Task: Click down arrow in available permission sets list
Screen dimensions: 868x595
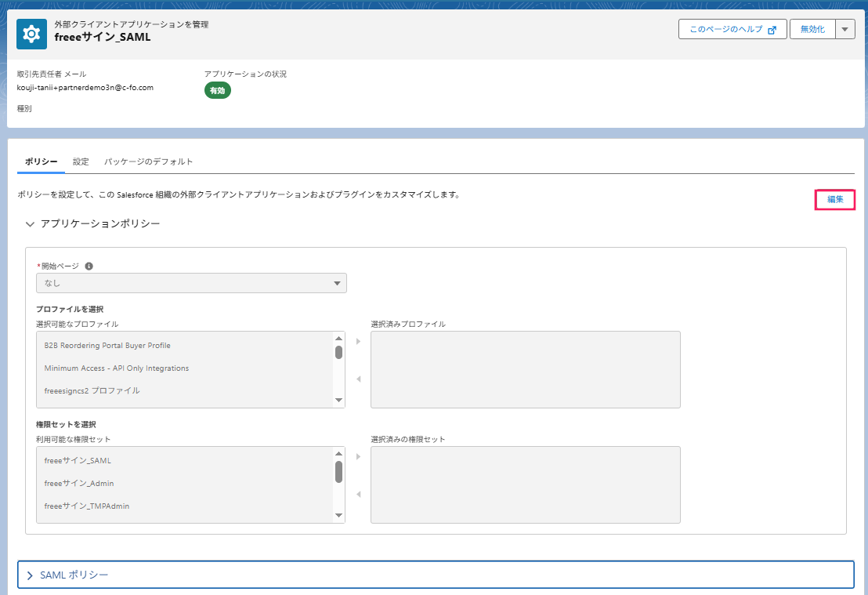Action: tap(338, 515)
